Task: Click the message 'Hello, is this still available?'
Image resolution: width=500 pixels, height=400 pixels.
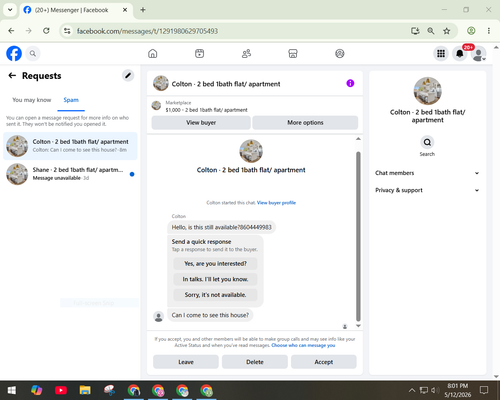Action: point(221,227)
